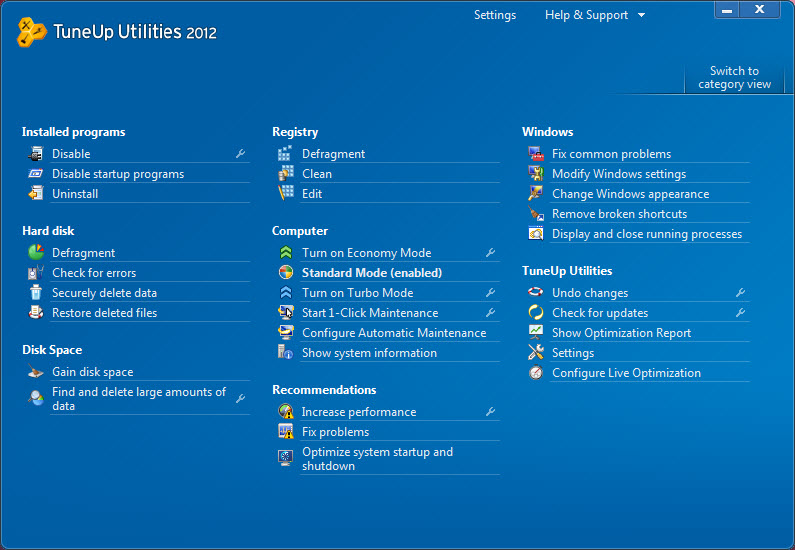Image resolution: width=795 pixels, height=550 pixels.
Task: Click the Disable programs icon under Installed programs
Action: tap(35, 154)
